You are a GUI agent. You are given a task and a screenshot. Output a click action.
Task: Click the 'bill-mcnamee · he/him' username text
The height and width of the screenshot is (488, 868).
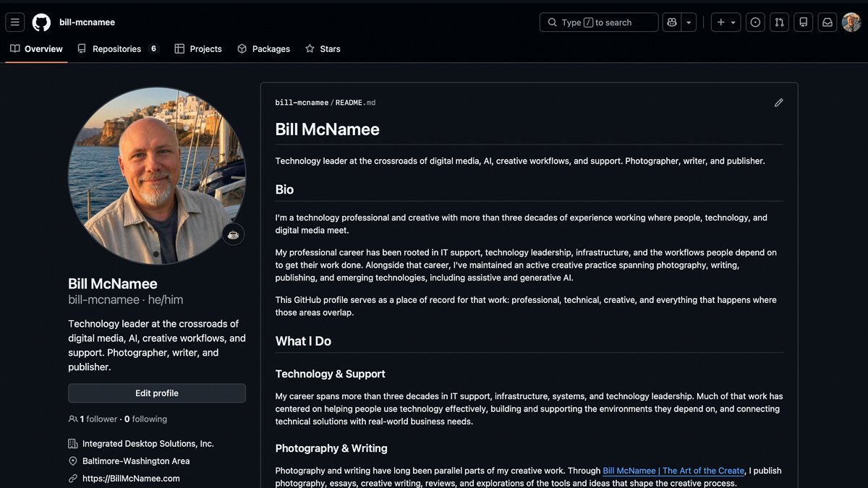coord(126,300)
